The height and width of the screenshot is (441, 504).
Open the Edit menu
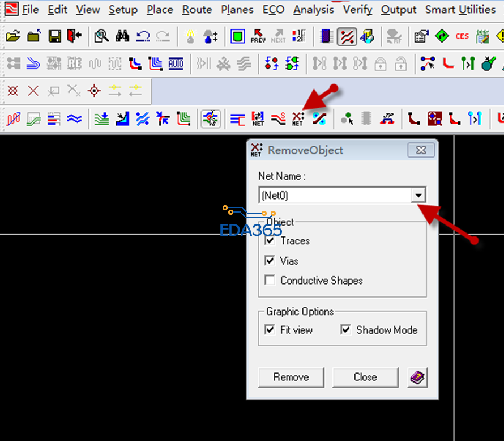57,10
